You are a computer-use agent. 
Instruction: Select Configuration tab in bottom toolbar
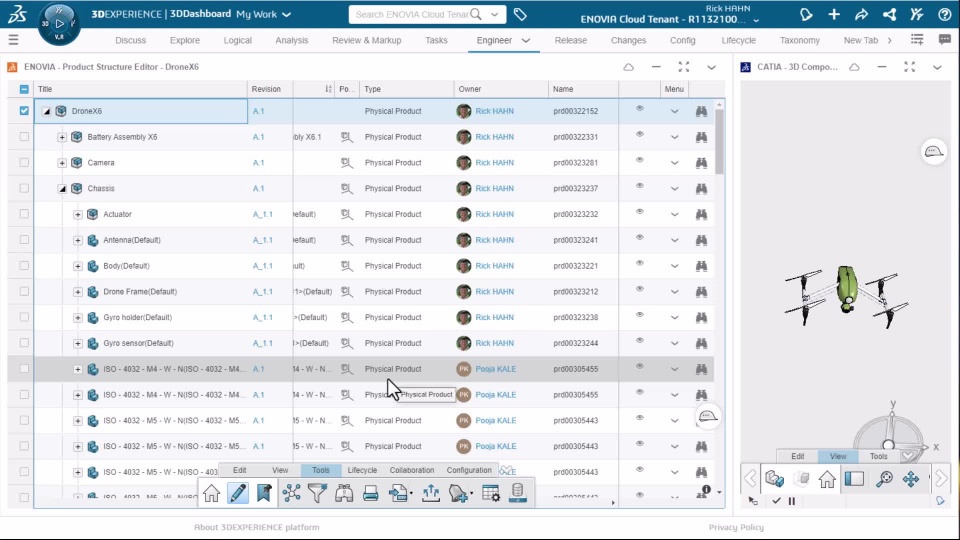469,470
